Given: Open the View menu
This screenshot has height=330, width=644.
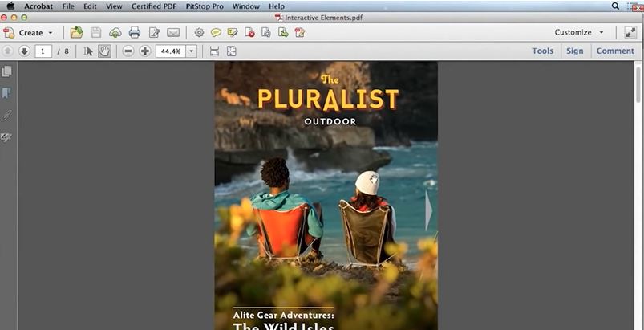Looking at the screenshot, I should (x=114, y=6).
